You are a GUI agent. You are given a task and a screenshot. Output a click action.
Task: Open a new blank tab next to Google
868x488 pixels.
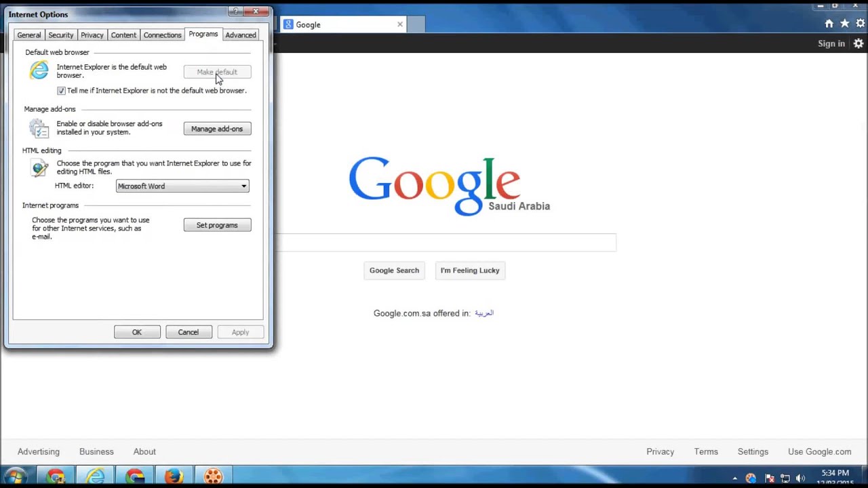point(416,24)
